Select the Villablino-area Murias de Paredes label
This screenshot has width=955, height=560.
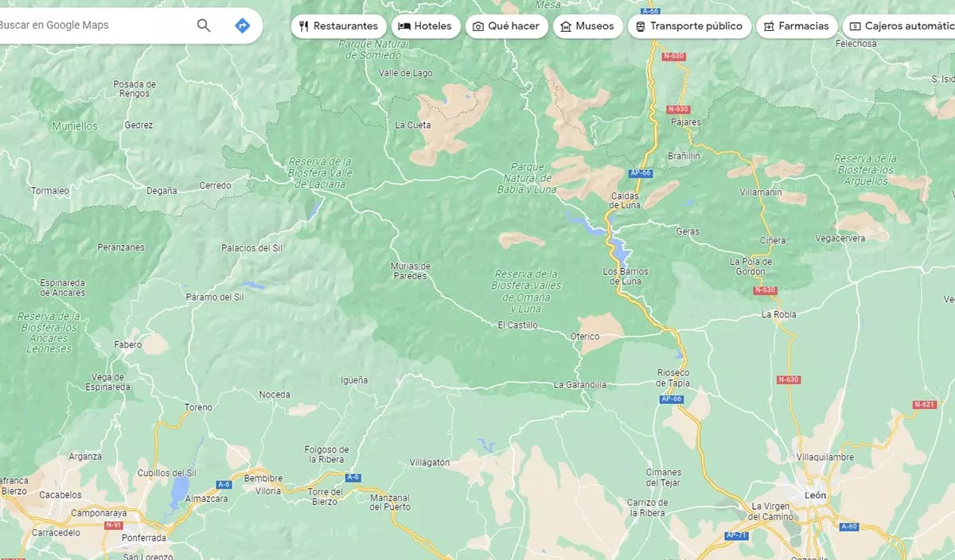pyautogui.click(x=411, y=271)
